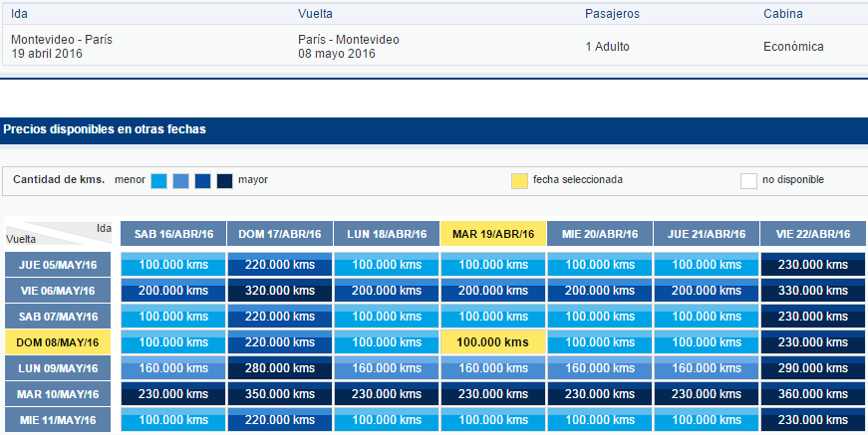Click the '08 mayo 2016' return date text

337,54
